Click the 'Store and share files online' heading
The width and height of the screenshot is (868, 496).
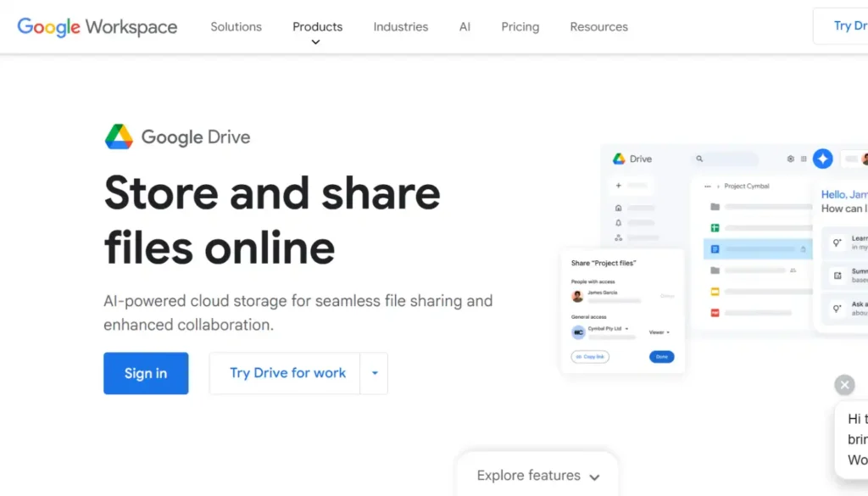point(272,220)
